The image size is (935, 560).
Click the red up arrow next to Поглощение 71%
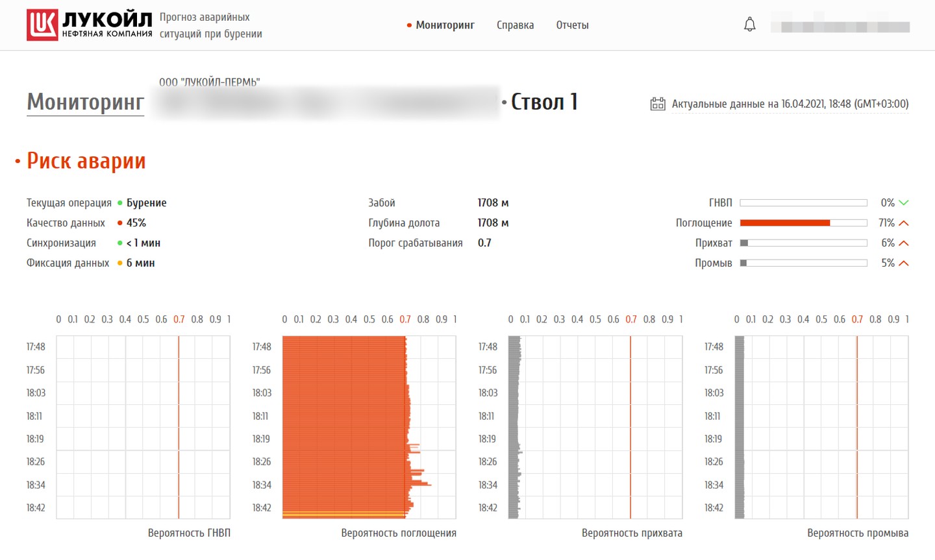tap(904, 223)
